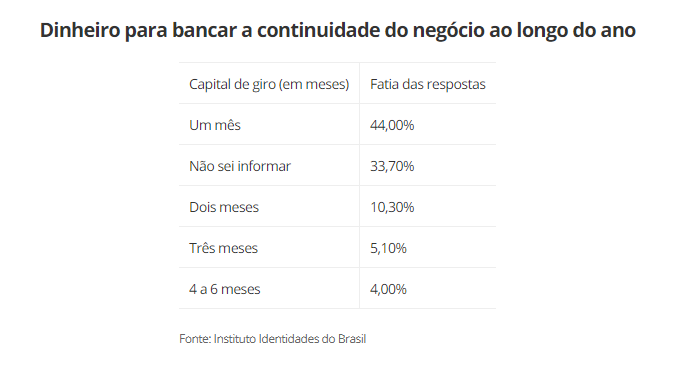Select the 'Não sei informar' row label
Viewport: 684px width, 370px height.
tap(239, 166)
